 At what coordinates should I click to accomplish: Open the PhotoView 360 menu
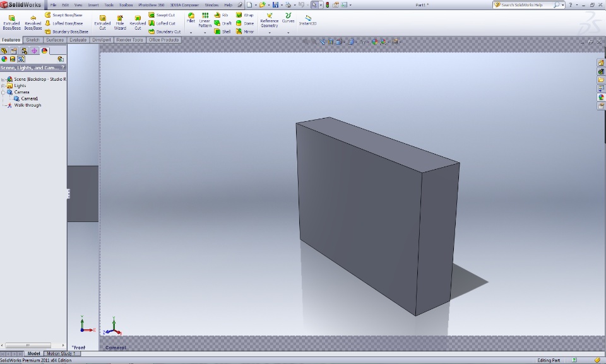pyautogui.click(x=151, y=5)
